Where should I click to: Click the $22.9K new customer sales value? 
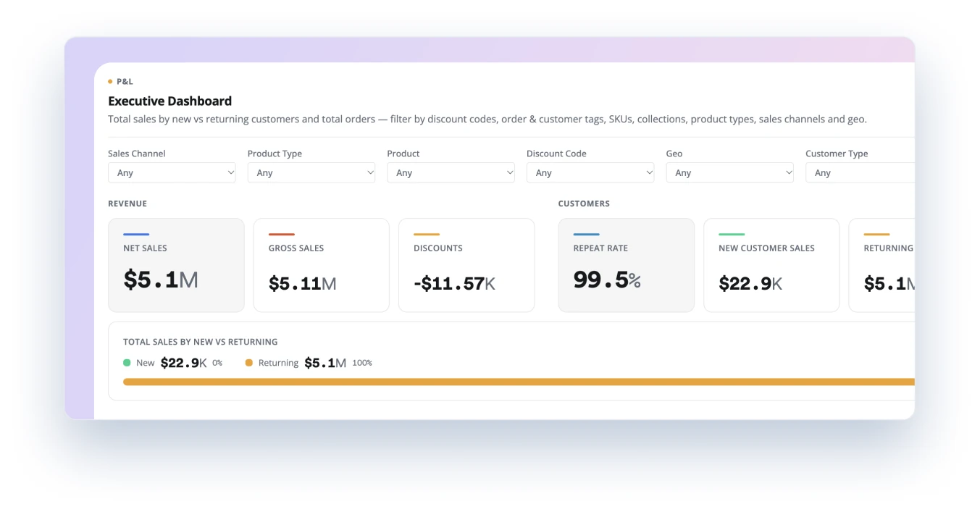point(750,283)
